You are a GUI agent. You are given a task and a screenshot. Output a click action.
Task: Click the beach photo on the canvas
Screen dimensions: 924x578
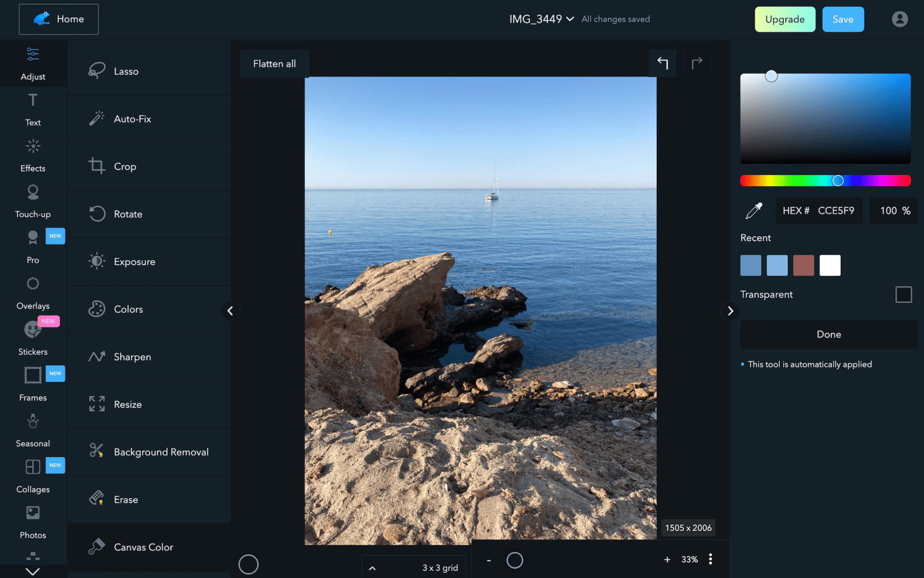(481, 310)
